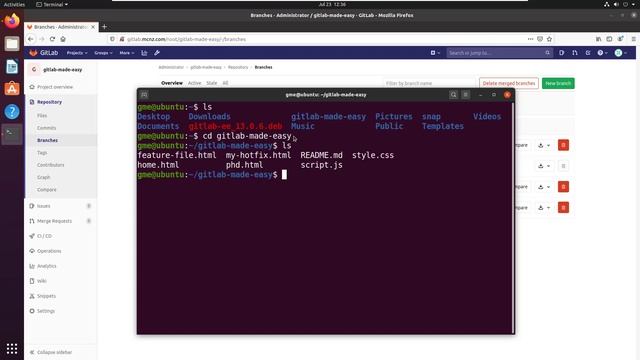Open the Firefox hamburger menu
The height and width of the screenshot is (360, 640).
point(633,39)
